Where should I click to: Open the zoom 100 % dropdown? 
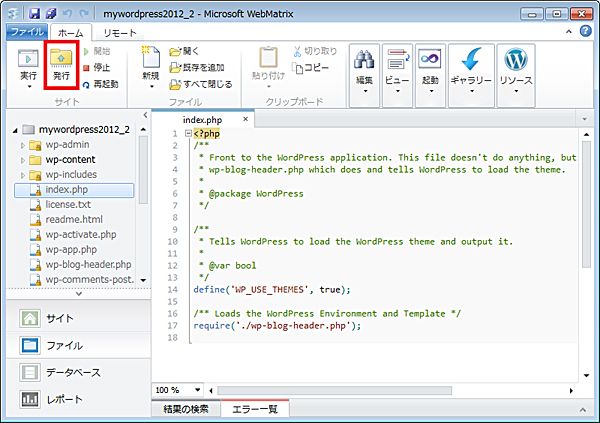[197, 390]
